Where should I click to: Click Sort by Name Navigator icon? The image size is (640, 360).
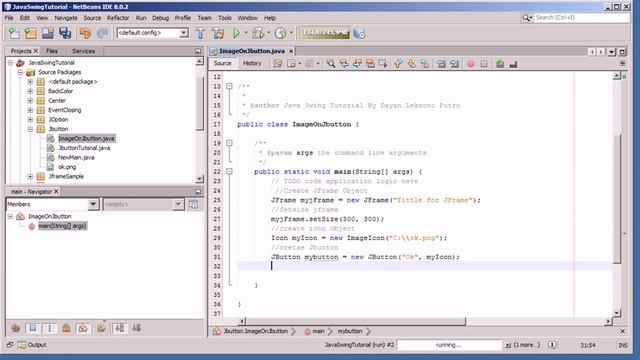pos(119,328)
